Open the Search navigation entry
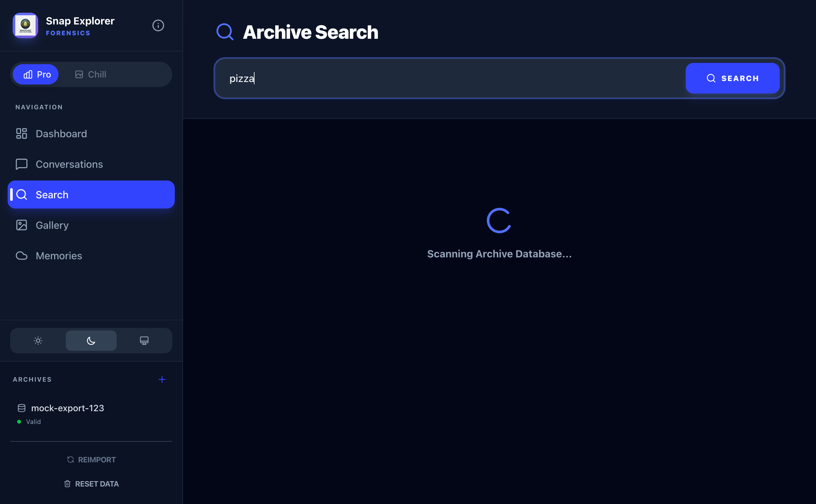 pos(52,194)
